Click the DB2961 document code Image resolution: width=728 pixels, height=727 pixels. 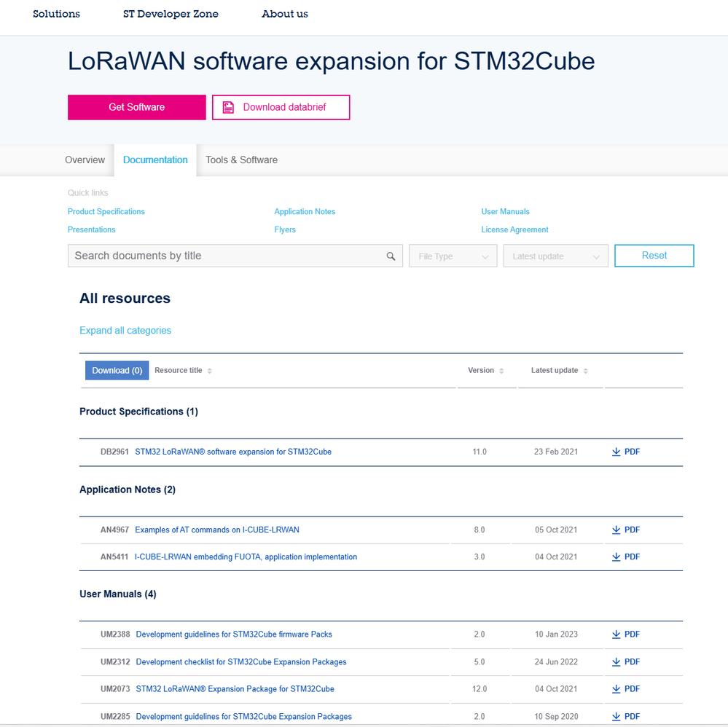114,452
